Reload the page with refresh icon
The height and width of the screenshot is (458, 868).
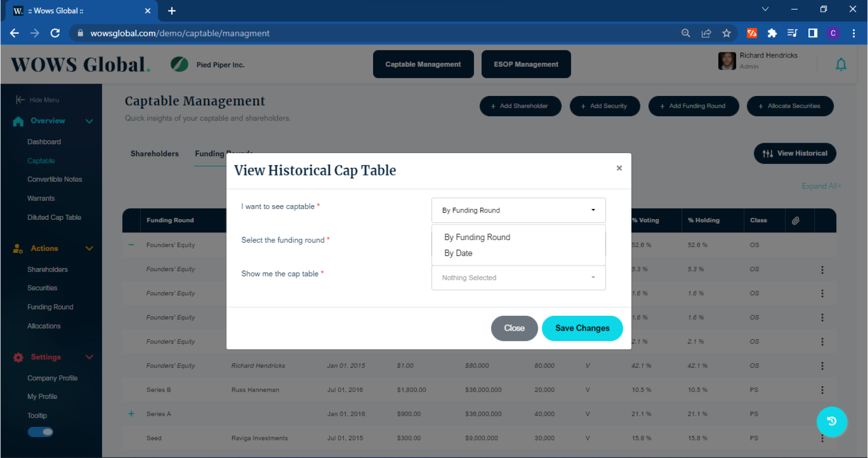55,33
